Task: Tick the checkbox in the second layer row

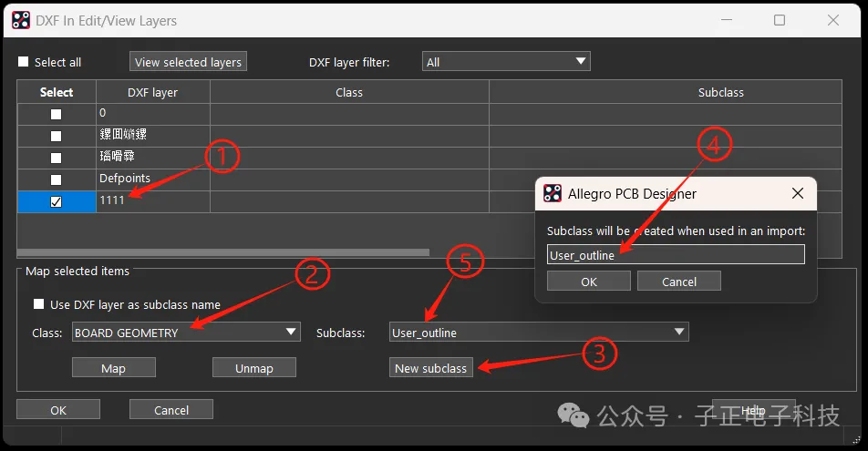Action: pos(56,136)
